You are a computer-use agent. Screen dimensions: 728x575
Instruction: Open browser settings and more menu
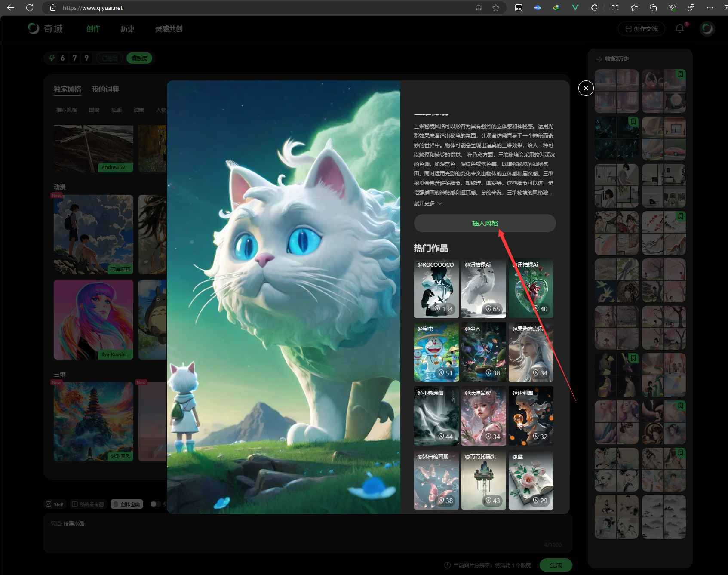(710, 8)
